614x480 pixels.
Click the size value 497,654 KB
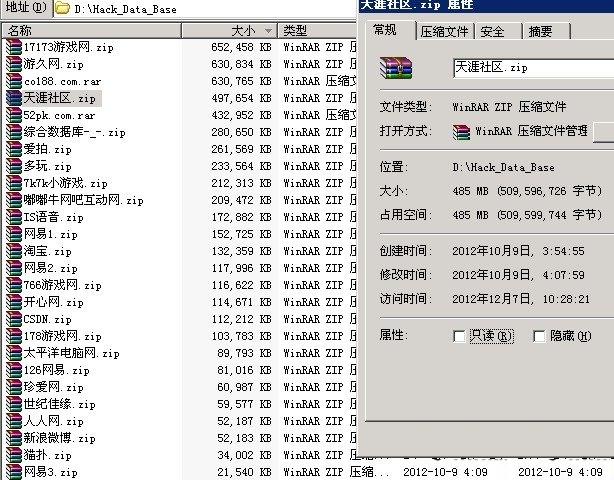click(241, 98)
